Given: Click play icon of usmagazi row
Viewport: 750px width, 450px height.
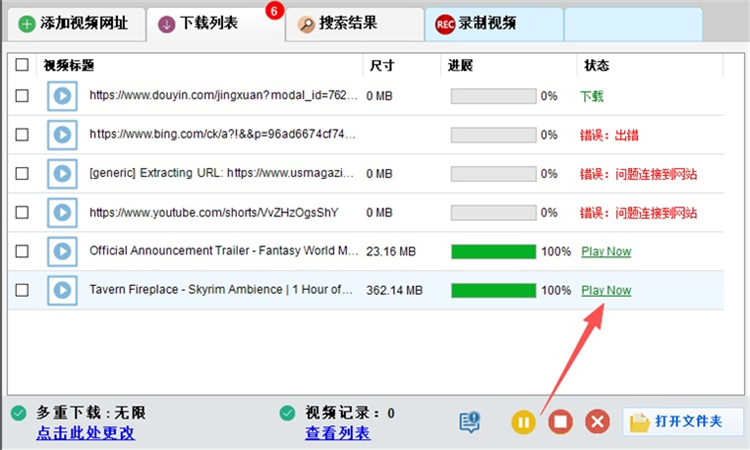Looking at the screenshot, I should tap(62, 173).
